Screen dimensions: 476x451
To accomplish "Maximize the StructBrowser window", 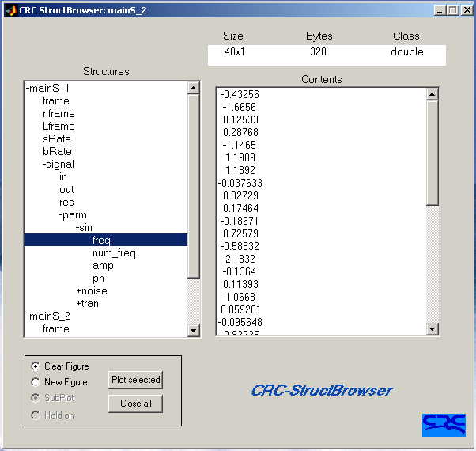I will pyautogui.click(x=453, y=10).
